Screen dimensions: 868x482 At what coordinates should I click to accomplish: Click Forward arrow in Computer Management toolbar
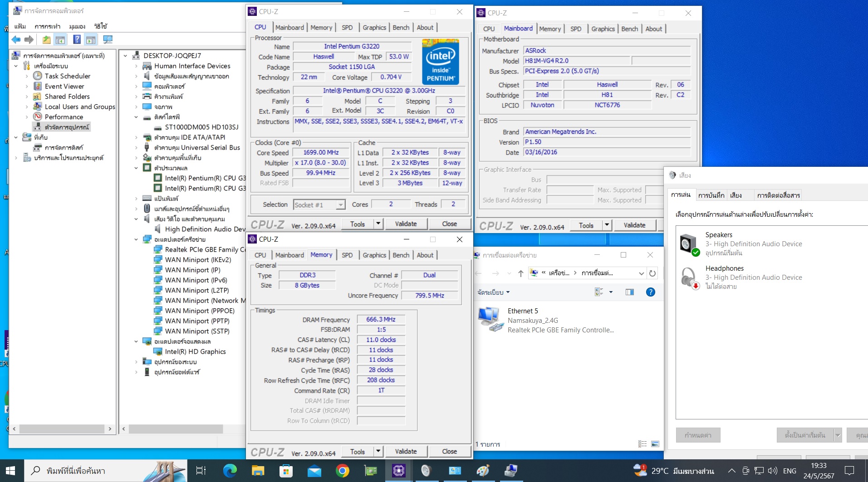[29, 40]
